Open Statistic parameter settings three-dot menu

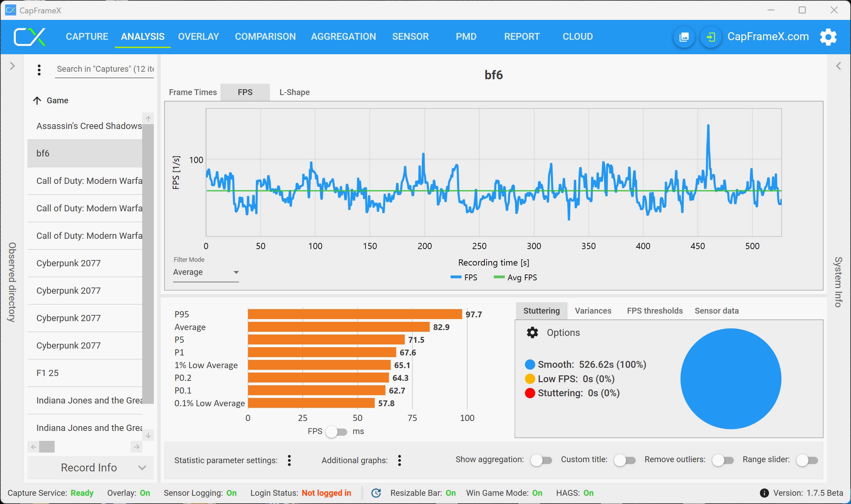pyautogui.click(x=290, y=460)
